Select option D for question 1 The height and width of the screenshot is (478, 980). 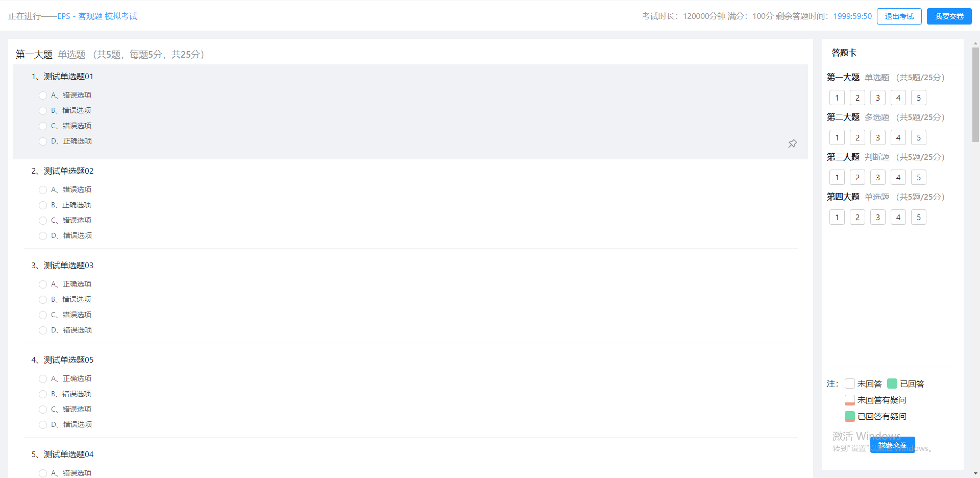43,141
